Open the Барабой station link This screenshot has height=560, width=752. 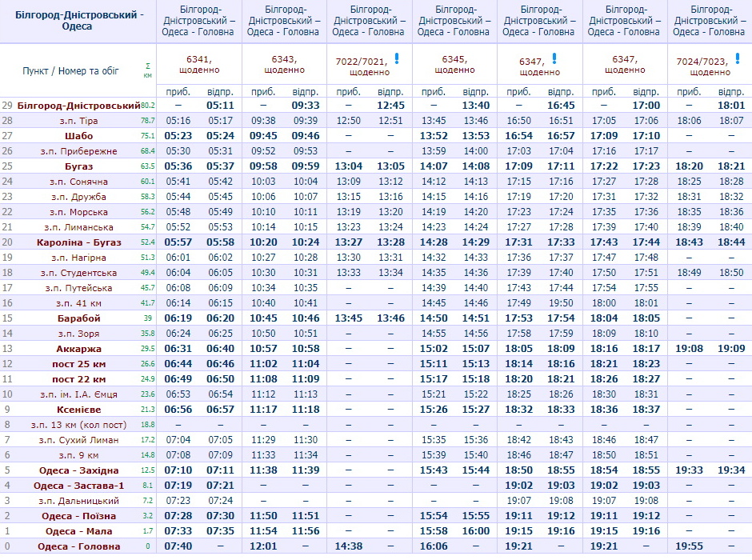click(78, 319)
